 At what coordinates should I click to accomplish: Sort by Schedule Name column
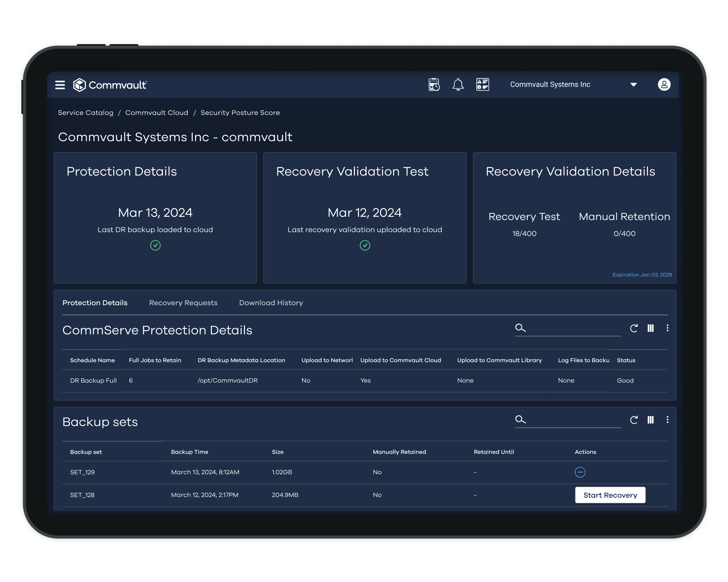(x=92, y=360)
